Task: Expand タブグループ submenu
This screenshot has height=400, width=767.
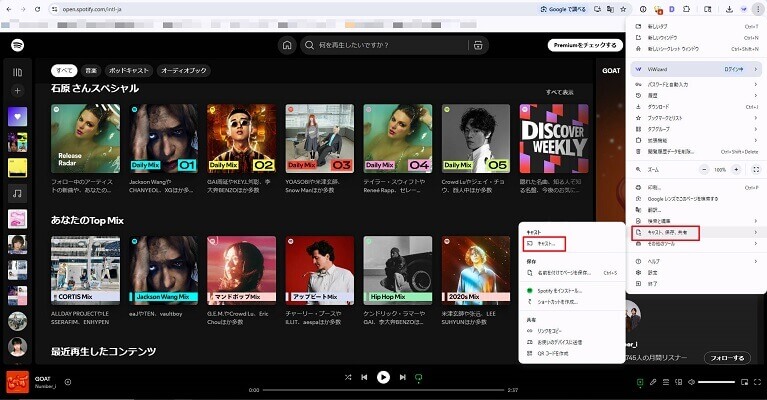Action: point(697,129)
